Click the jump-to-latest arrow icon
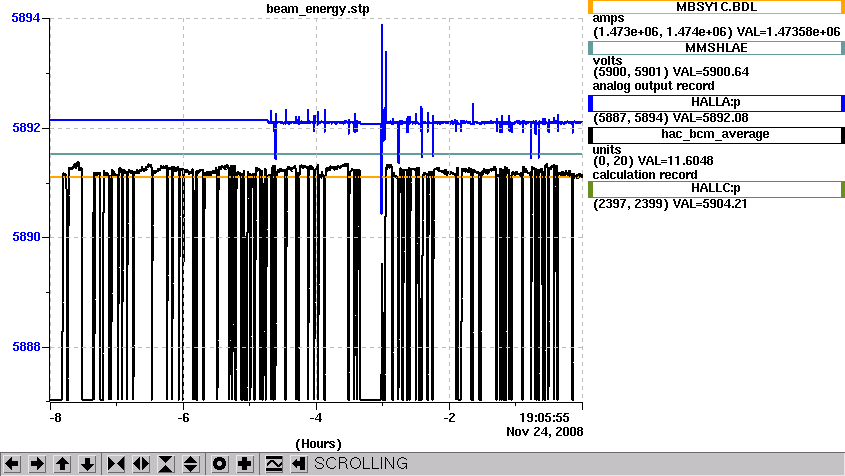The width and height of the screenshot is (845, 476). click(x=299, y=464)
